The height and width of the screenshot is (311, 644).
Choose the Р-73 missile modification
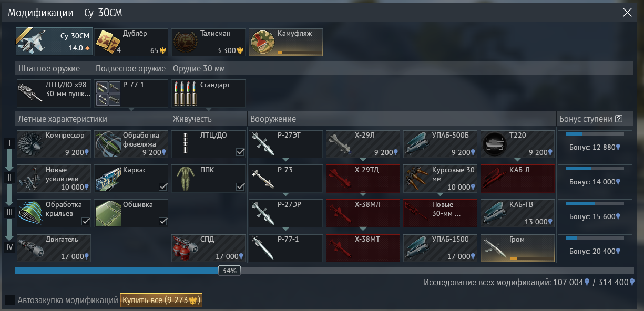click(x=285, y=179)
